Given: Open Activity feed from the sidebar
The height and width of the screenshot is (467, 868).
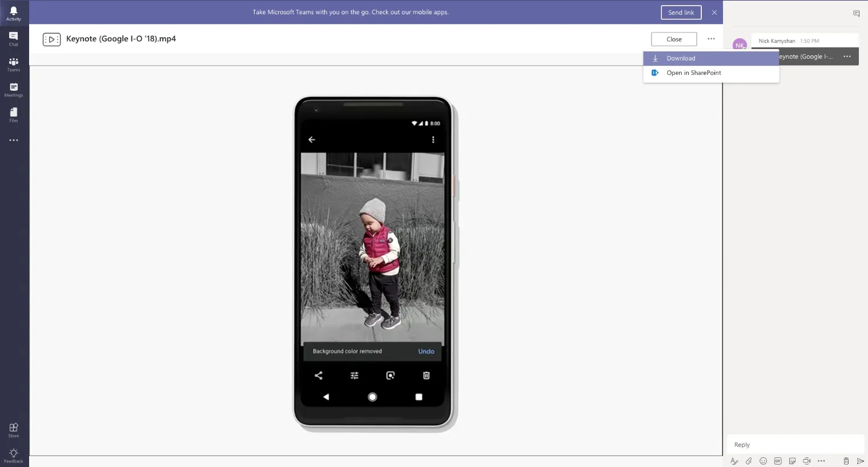Looking at the screenshot, I should pyautogui.click(x=13, y=13).
